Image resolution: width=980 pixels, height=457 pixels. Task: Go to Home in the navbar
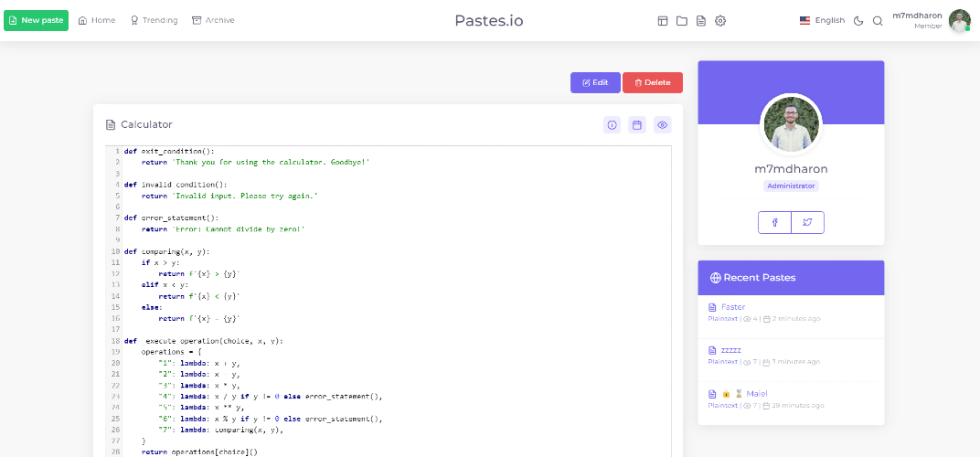pyautogui.click(x=97, y=21)
